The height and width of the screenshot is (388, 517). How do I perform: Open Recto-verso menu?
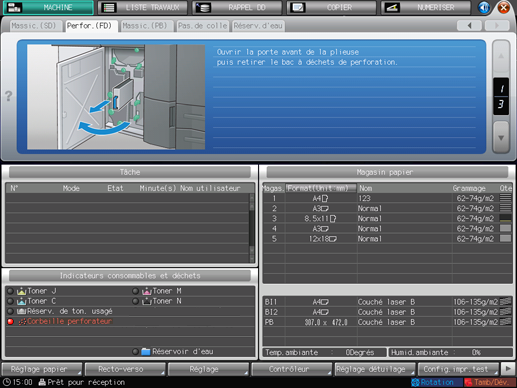[x=125, y=369]
